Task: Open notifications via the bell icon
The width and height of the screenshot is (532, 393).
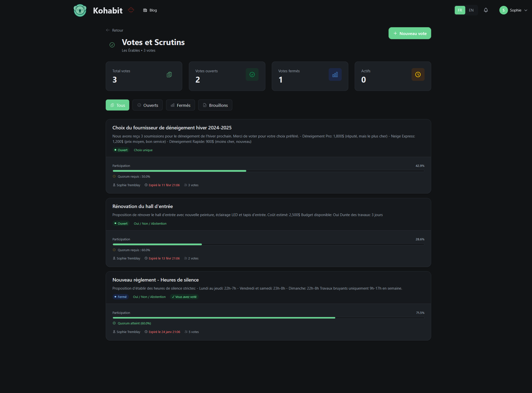Action: point(486,10)
